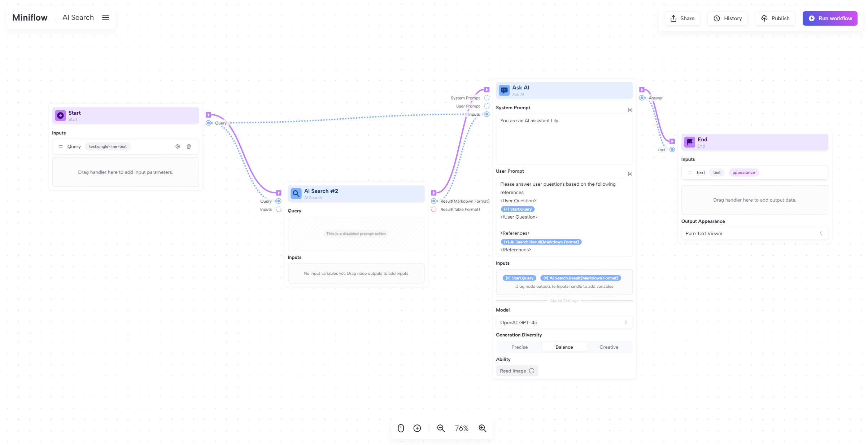Image resolution: width=868 pixels, height=445 pixels.
Task: Click the System Prompt input port
Action: (x=487, y=98)
